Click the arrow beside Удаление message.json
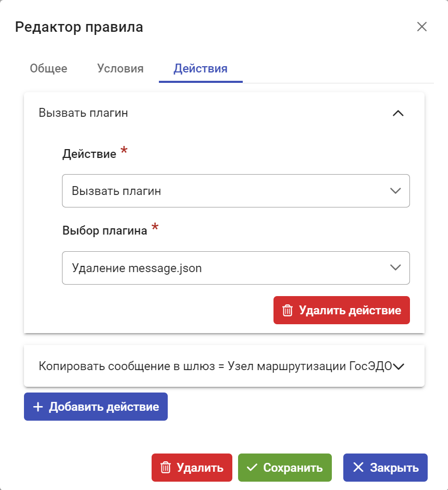Screen dimensions: 448x490 pyautogui.click(x=395, y=267)
